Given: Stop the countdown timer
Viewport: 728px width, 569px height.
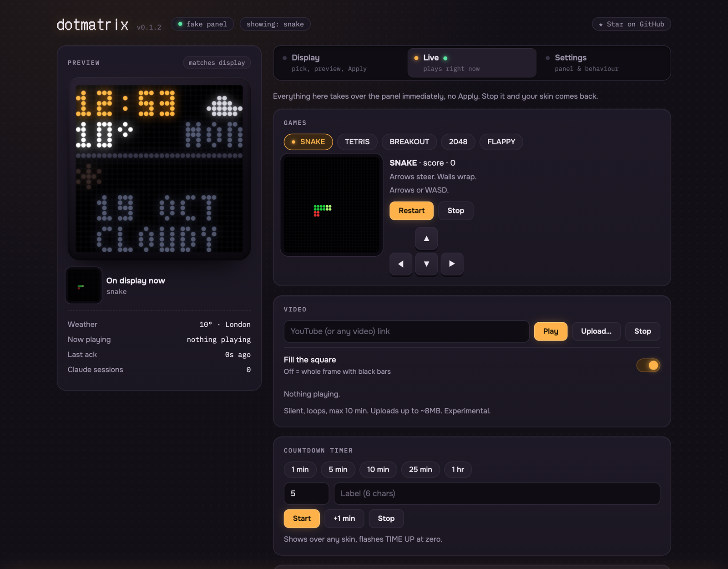Looking at the screenshot, I should (x=386, y=519).
